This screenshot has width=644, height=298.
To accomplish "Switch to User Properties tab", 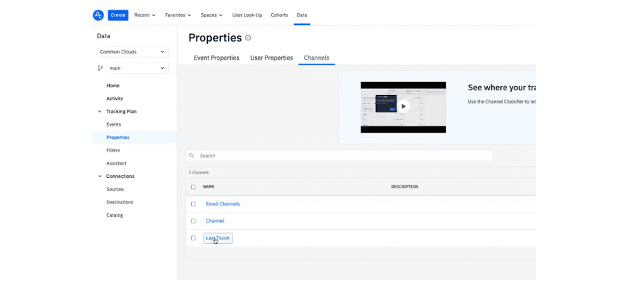I will click(272, 58).
